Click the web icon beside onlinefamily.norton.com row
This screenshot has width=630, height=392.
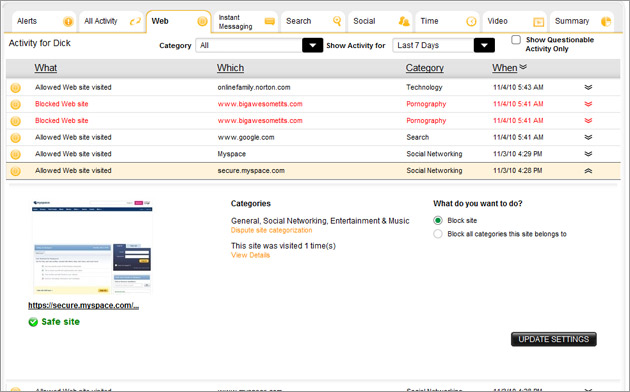click(x=15, y=88)
